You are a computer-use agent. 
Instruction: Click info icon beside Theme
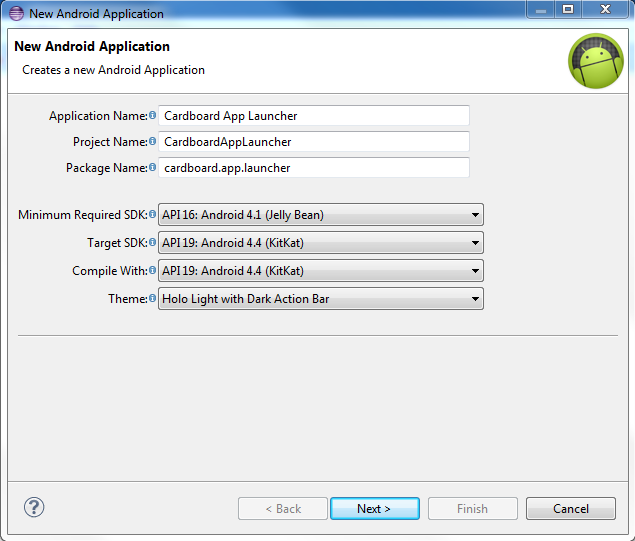click(x=153, y=299)
